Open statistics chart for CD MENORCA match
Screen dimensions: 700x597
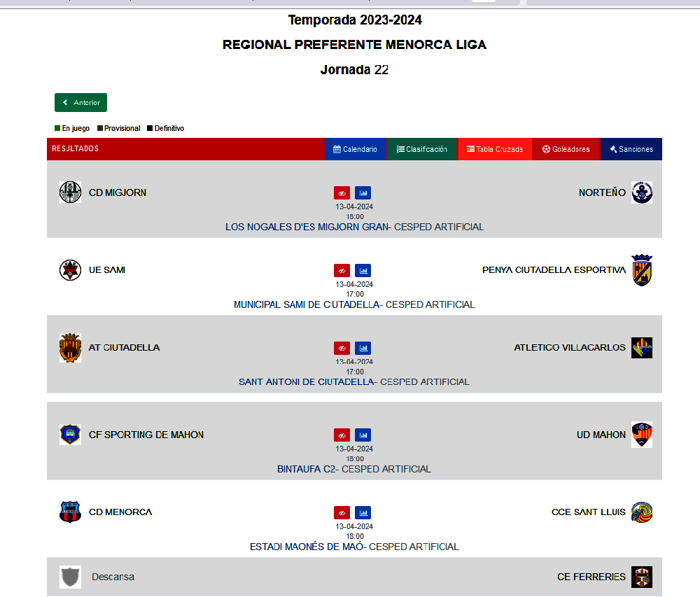coord(363,512)
